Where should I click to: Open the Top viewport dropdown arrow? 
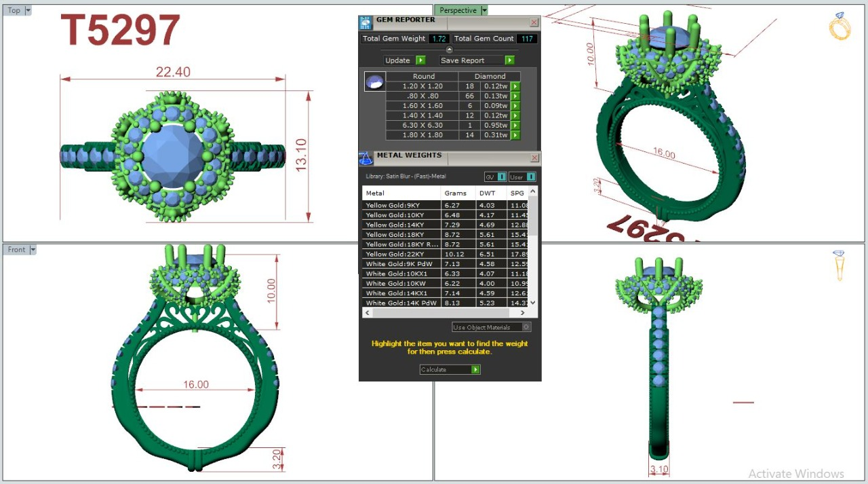28,11
